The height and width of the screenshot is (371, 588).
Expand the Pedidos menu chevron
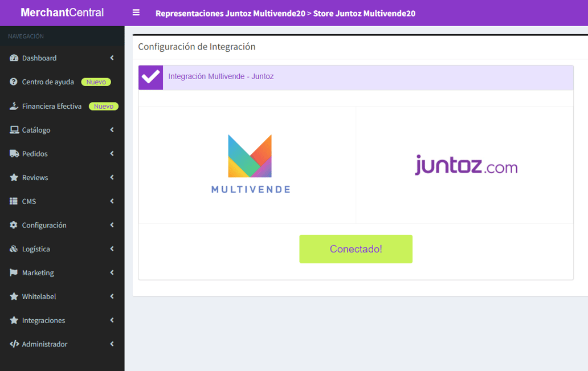pyautogui.click(x=112, y=153)
